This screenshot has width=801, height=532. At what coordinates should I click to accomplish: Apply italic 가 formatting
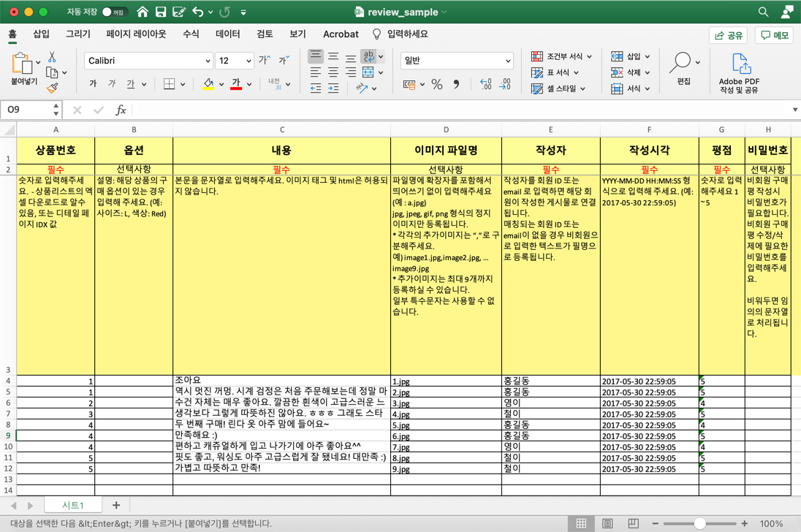pyautogui.click(x=112, y=83)
